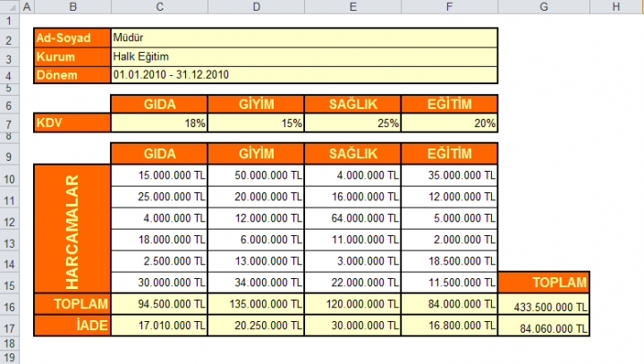Viewport: 644px width, 364px height.
Task: Select the Halk Eğitim cell
Action: 303,56
